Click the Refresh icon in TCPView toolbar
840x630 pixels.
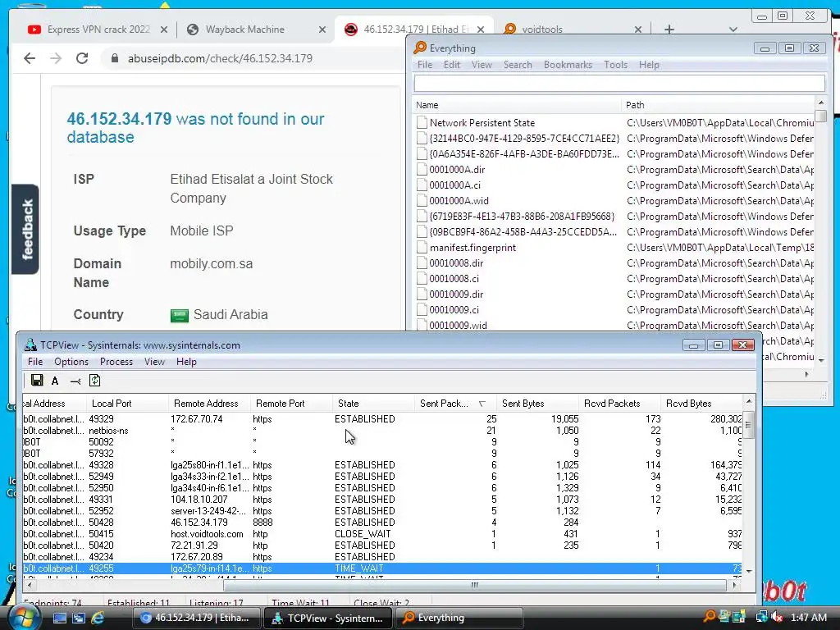(x=95, y=381)
